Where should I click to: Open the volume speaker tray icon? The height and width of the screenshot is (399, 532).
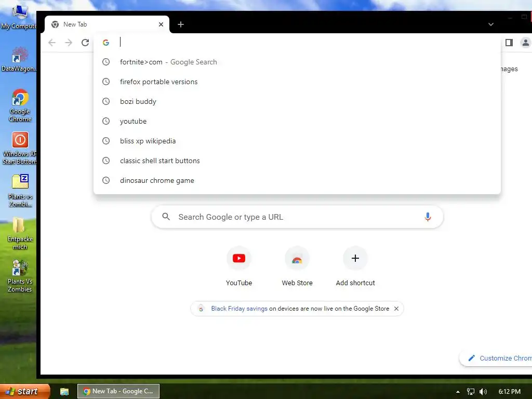coord(483,392)
